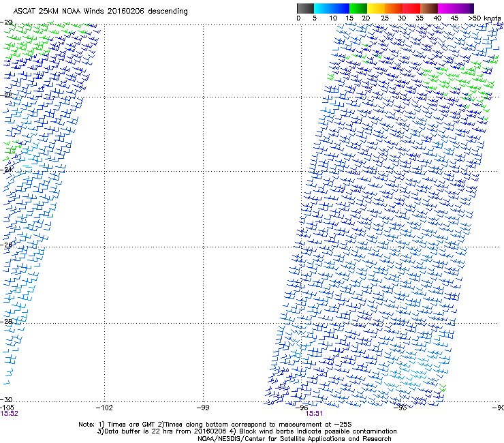
Task: Click the -30 latitude label at bottom-left
Action: 7,399
